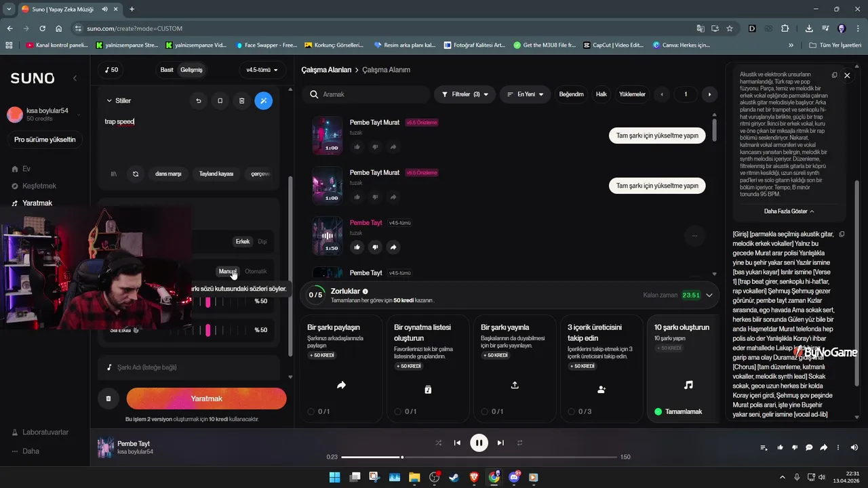Click the first Tam şarkı için yükseltme yapın button
The width and height of the screenshot is (868, 488).
[x=657, y=136]
